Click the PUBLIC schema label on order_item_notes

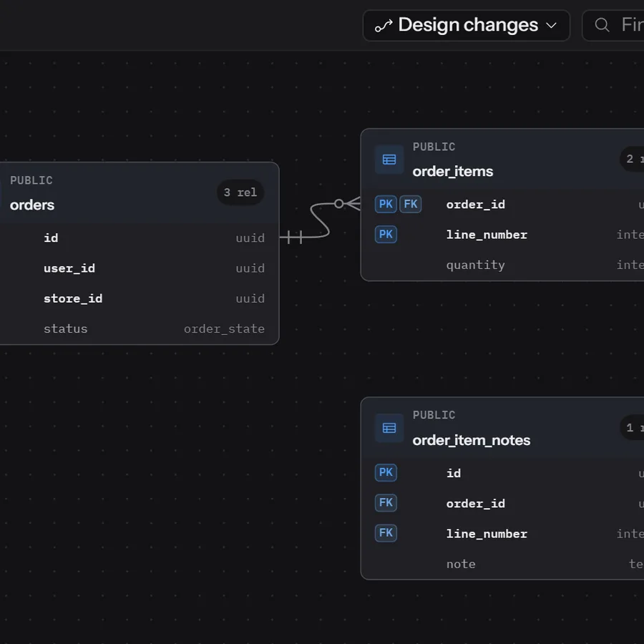point(434,415)
